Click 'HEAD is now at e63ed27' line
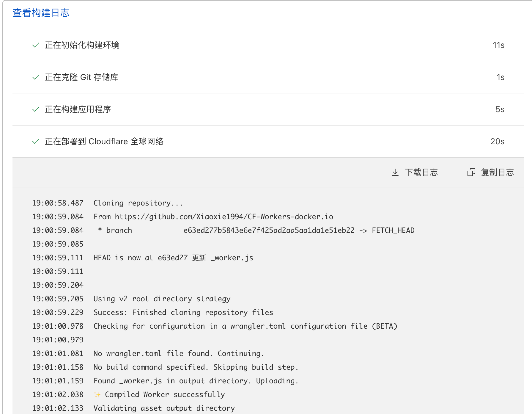 coord(173,258)
